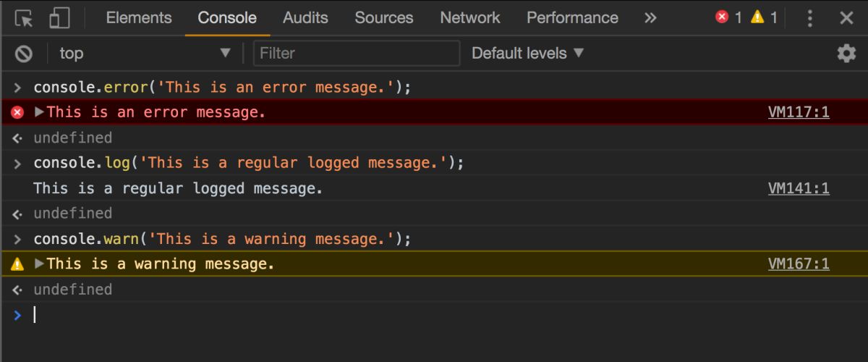Viewport: 868px width, 362px height.
Task: Open source link VM141:1
Action: (x=799, y=188)
